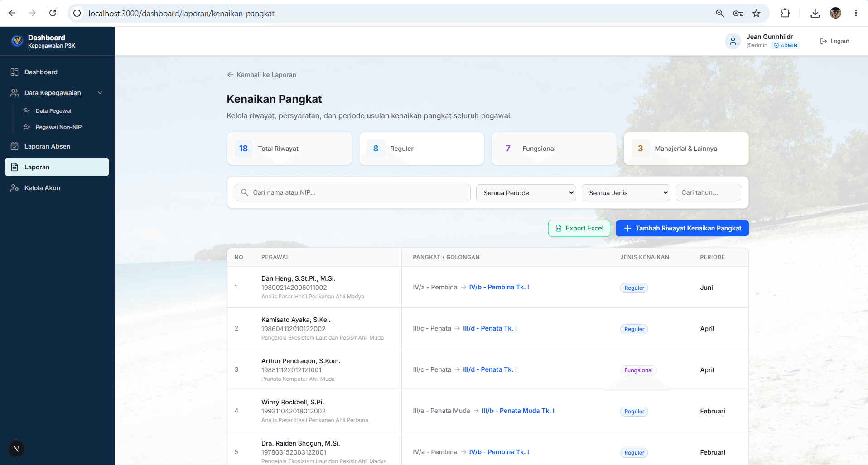Open the browser downloads icon
This screenshot has height=465, width=868.
pyautogui.click(x=815, y=13)
